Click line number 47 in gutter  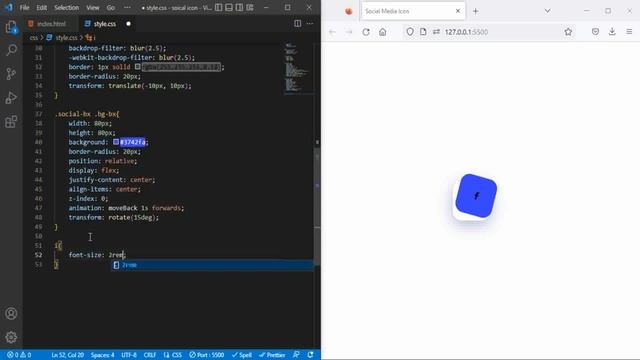coord(38,208)
